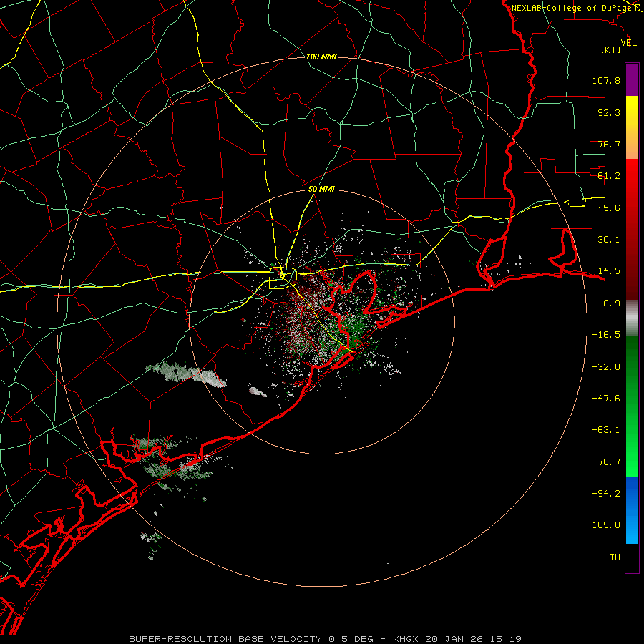The width and height of the screenshot is (644, 644).
Task: Click the red segment of the velocity color bar
Action: pyautogui.click(x=632, y=229)
